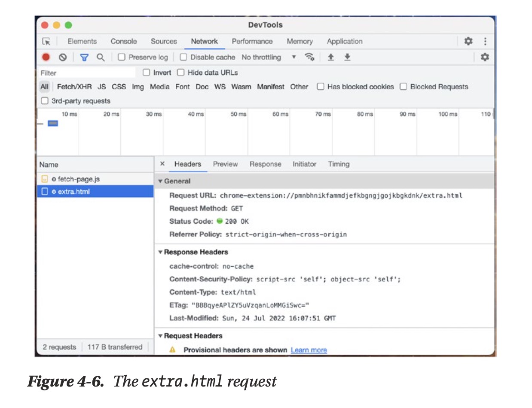
Task: Filter requests by Fetch/XHR type
Action: (74, 87)
